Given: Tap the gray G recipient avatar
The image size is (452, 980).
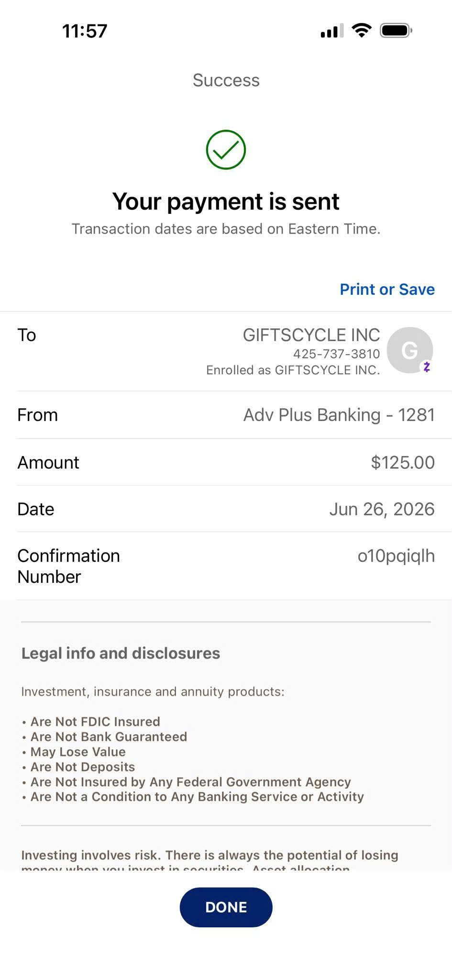Looking at the screenshot, I should point(409,350).
